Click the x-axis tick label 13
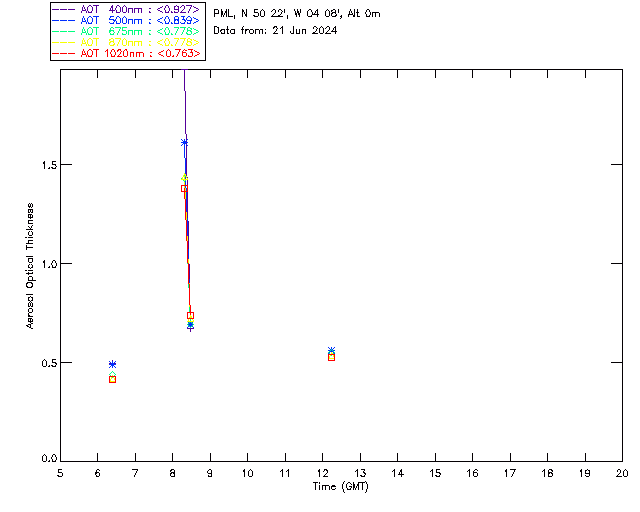This screenshot has height=512, width=640. coord(360,473)
